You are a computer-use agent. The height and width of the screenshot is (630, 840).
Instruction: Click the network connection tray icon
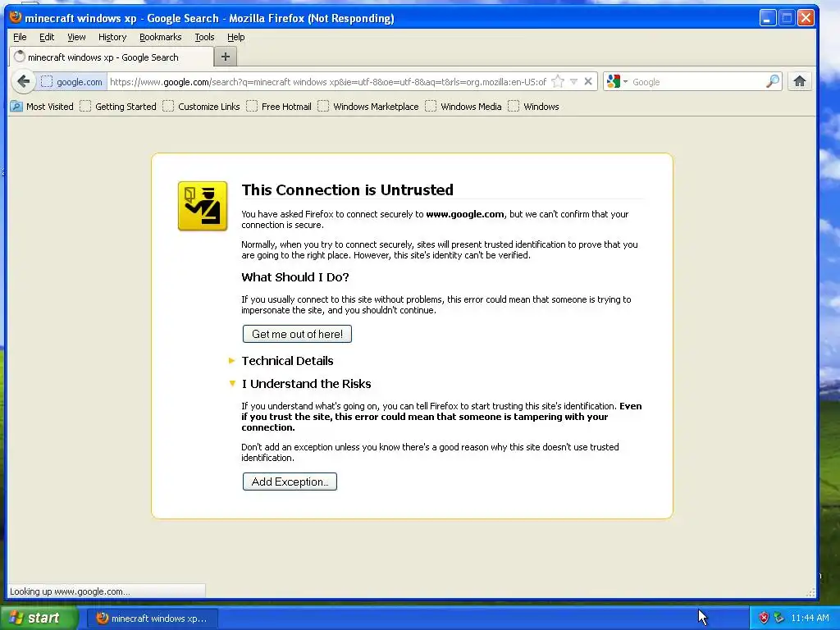779,618
